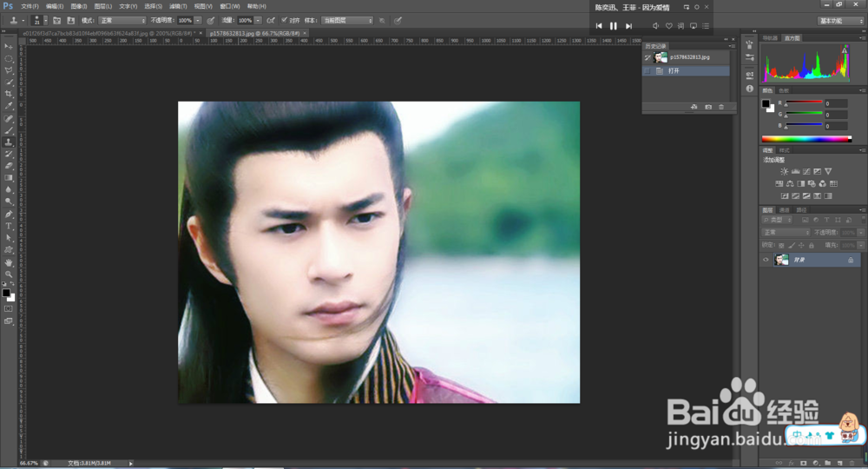868x469 pixels.
Task: Open the 流量 flow dropdown arrow
Action: point(258,21)
